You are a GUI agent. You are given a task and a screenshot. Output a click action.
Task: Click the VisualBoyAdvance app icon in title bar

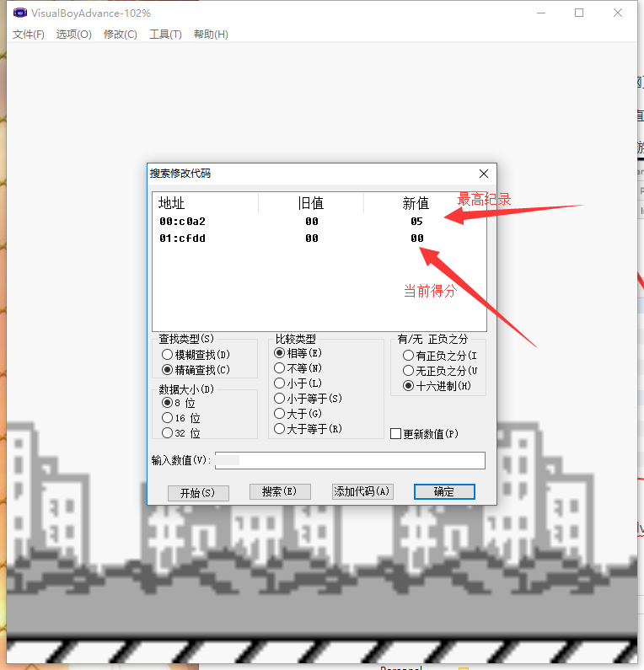pyautogui.click(x=19, y=13)
